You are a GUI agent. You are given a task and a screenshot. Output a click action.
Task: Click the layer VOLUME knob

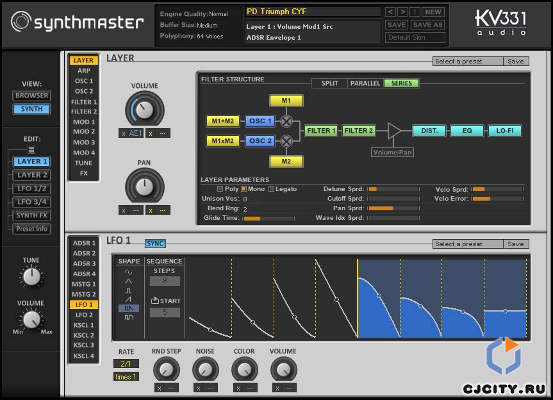[x=145, y=109]
